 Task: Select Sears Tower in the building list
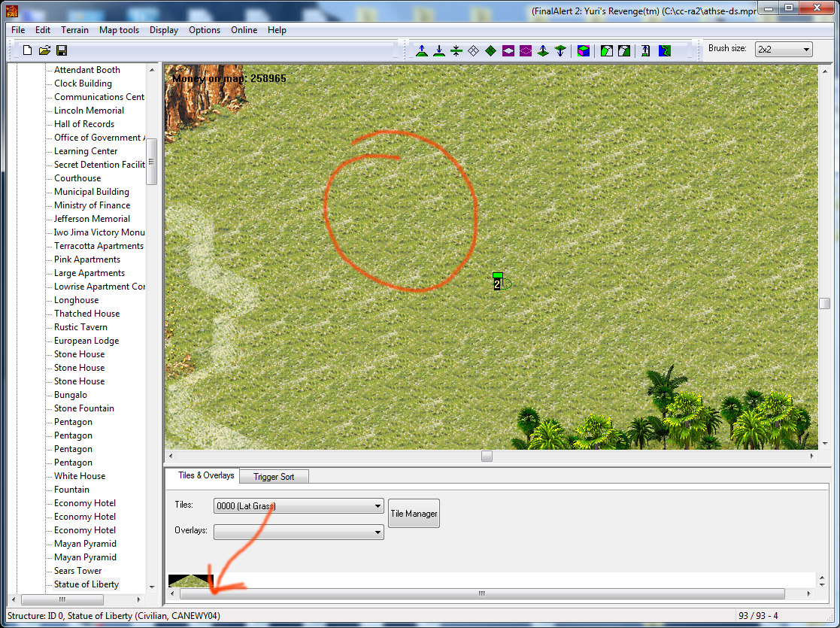[77, 571]
